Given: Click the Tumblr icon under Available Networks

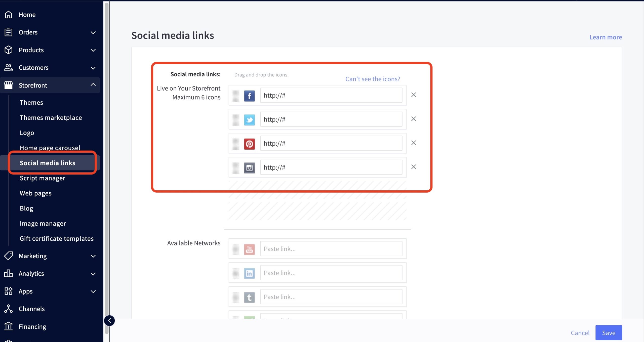Looking at the screenshot, I should tap(249, 297).
